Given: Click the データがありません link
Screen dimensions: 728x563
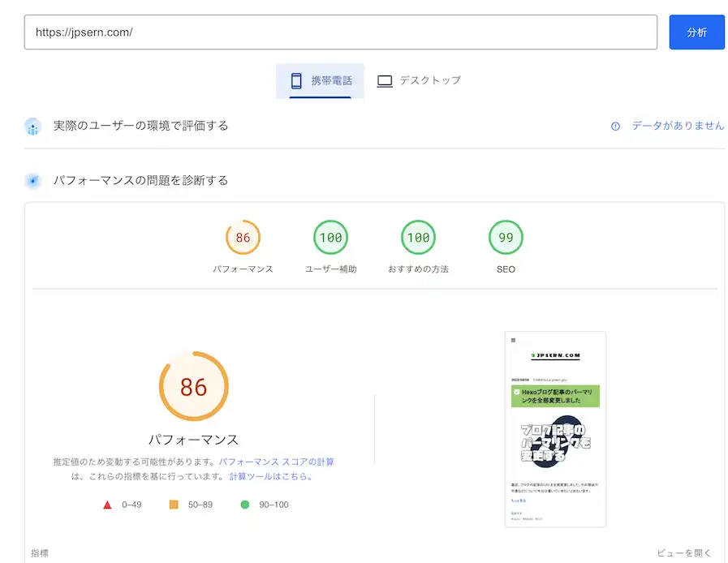Looking at the screenshot, I should pyautogui.click(x=678, y=126).
